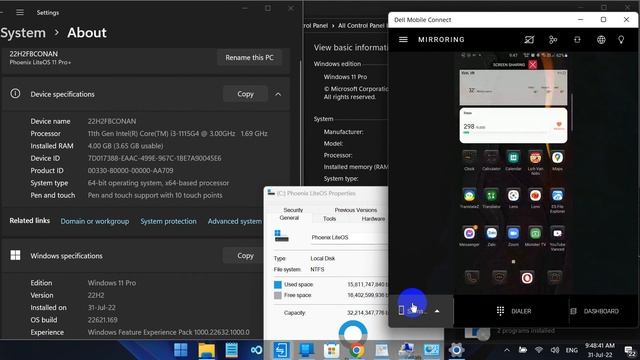Switch to the DIALER tab

tap(513, 311)
